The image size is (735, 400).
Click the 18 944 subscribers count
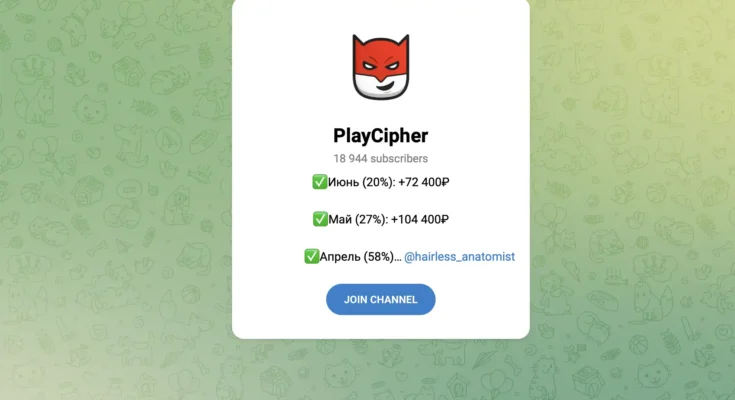(381, 158)
